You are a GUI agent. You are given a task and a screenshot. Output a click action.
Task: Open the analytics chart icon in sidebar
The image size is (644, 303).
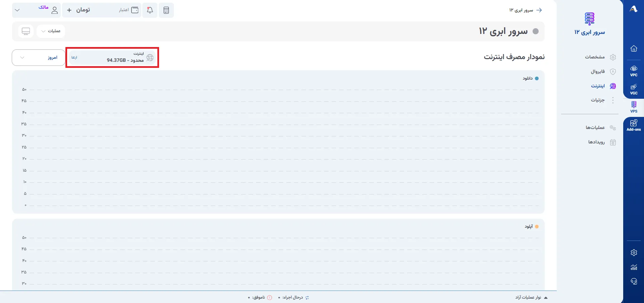click(634, 267)
